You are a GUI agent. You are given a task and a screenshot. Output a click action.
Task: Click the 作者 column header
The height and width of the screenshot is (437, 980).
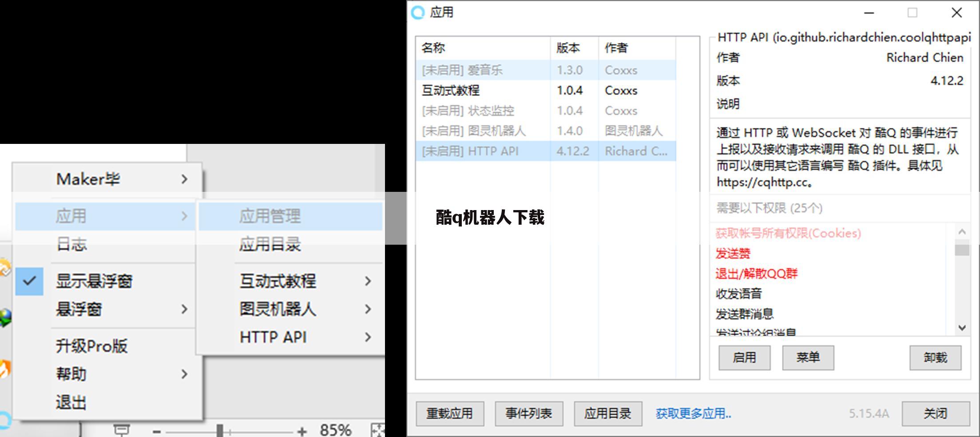637,48
